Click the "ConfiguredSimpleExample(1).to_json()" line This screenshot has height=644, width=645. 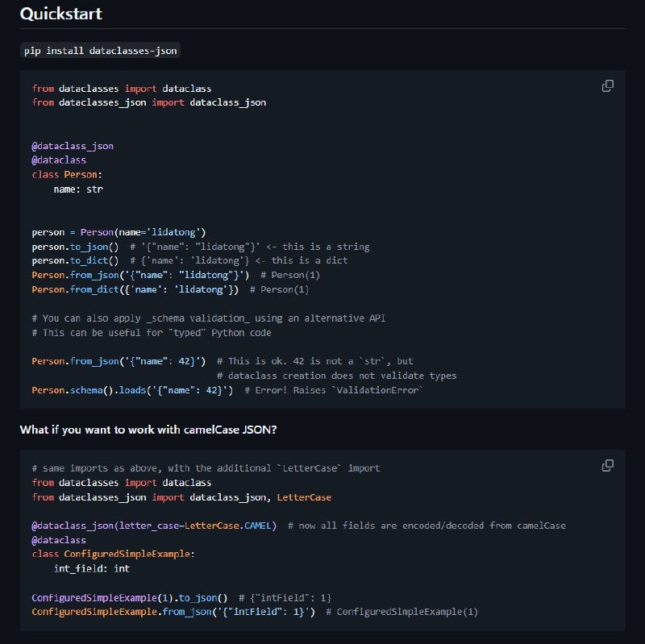point(129,597)
